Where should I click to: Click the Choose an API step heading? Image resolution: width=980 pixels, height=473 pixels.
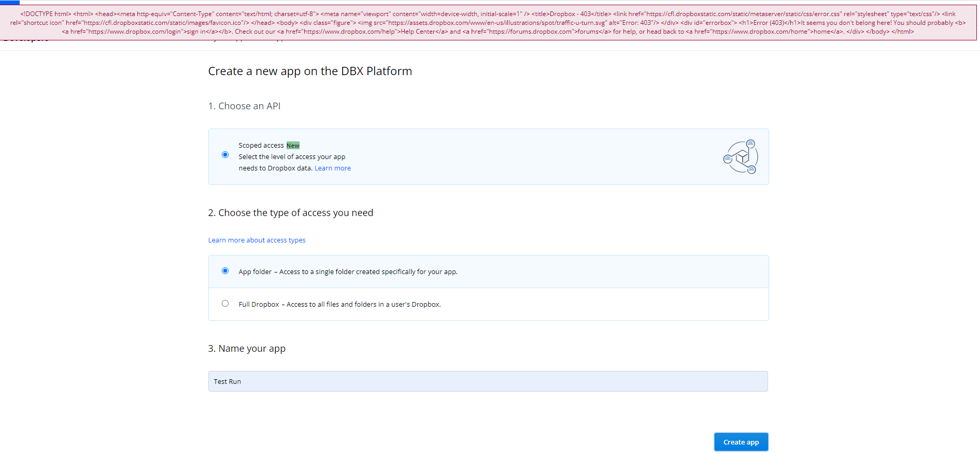[x=244, y=106]
